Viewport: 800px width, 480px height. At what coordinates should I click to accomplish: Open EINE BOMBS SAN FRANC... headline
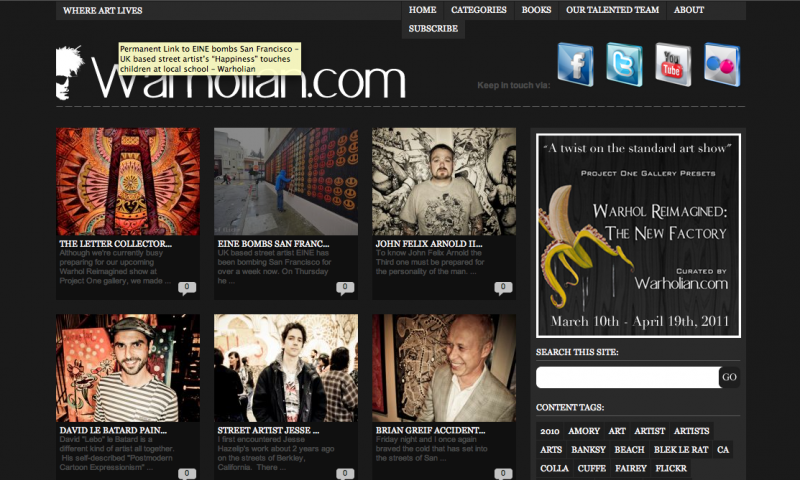coord(273,244)
